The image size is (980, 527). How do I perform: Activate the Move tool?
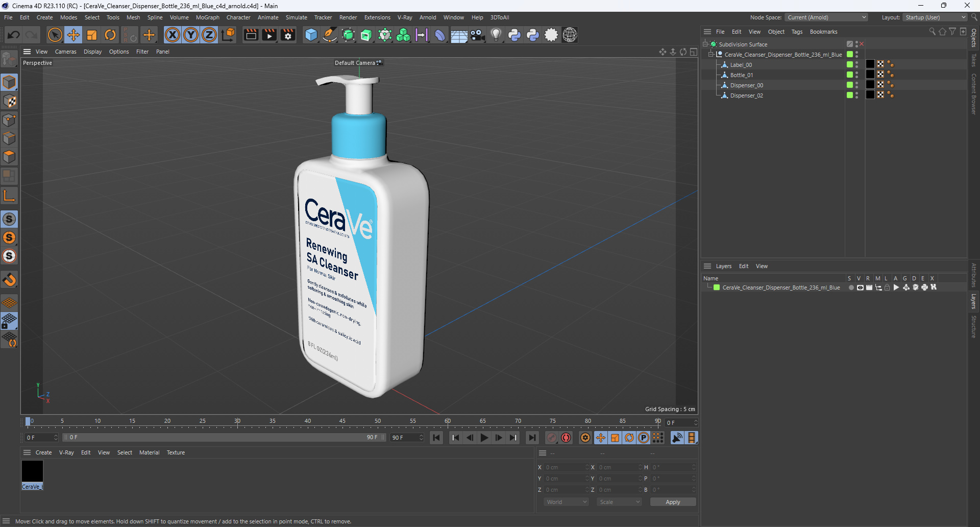point(73,35)
